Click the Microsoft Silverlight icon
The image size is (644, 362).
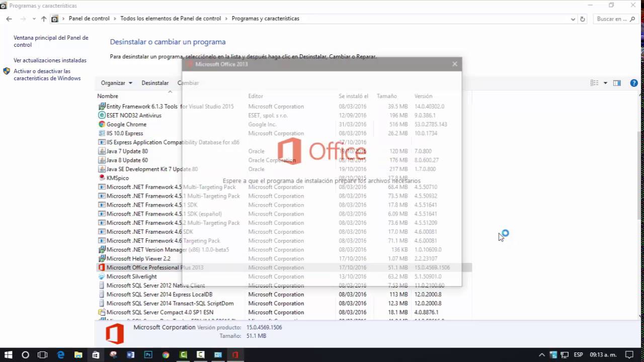click(x=102, y=277)
